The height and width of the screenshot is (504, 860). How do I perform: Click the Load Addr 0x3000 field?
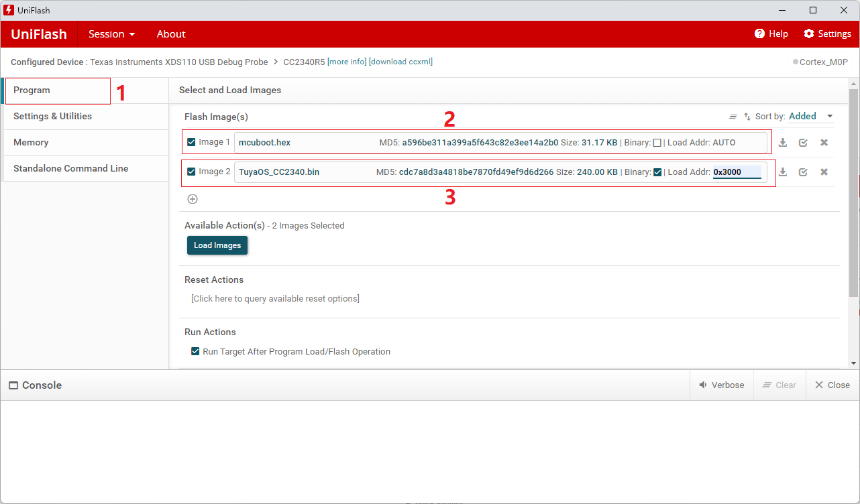(737, 172)
